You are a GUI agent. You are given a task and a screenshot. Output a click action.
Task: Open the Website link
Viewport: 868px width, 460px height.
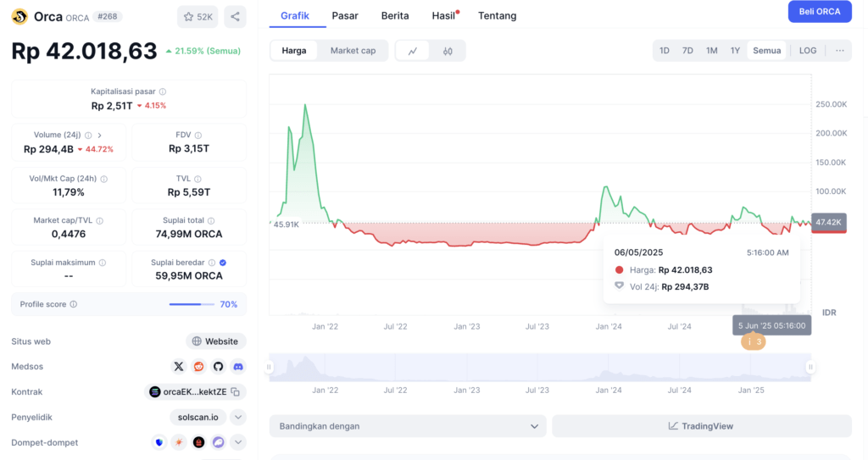pyautogui.click(x=216, y=341)
